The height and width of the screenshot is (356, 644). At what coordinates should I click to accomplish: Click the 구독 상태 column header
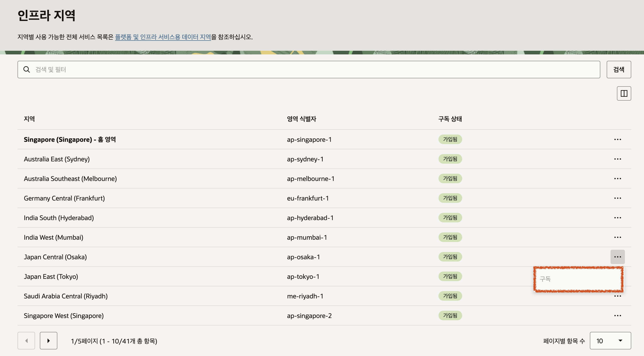coord(450,119)
